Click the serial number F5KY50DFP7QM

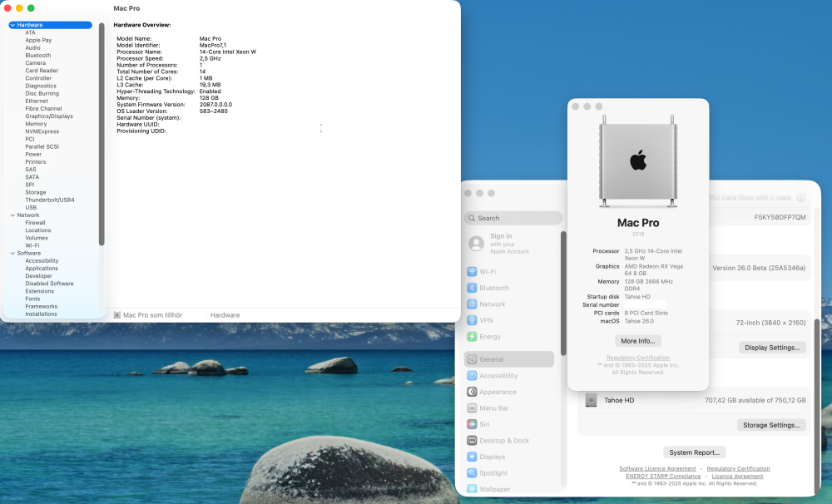point(780,217)
